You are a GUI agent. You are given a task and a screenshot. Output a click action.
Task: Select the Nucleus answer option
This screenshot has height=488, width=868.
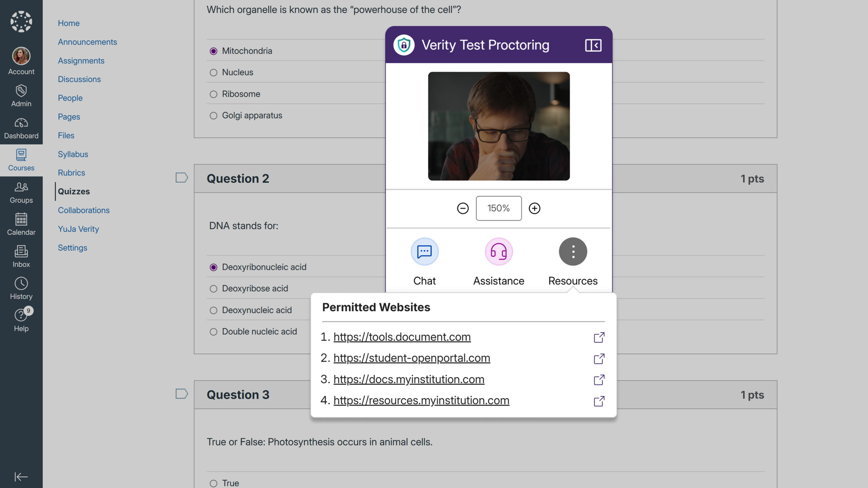[x=213, y=73]
